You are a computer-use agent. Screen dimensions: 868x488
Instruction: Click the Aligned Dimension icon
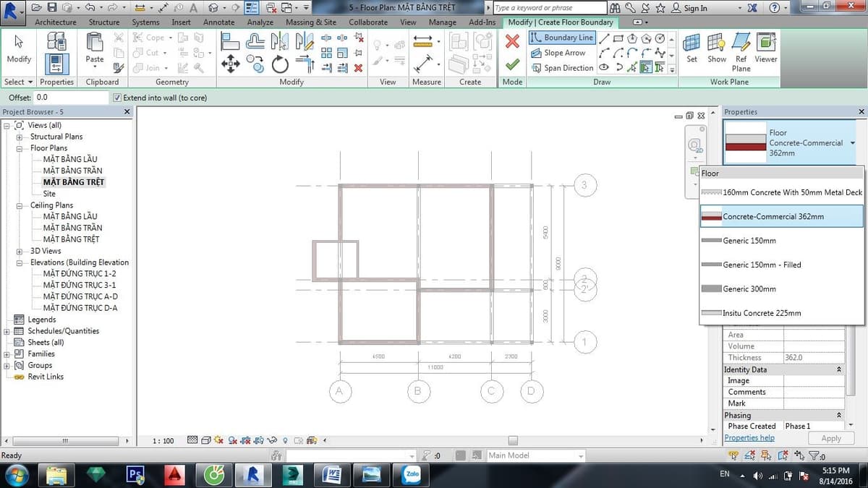[x=422, y=64]
